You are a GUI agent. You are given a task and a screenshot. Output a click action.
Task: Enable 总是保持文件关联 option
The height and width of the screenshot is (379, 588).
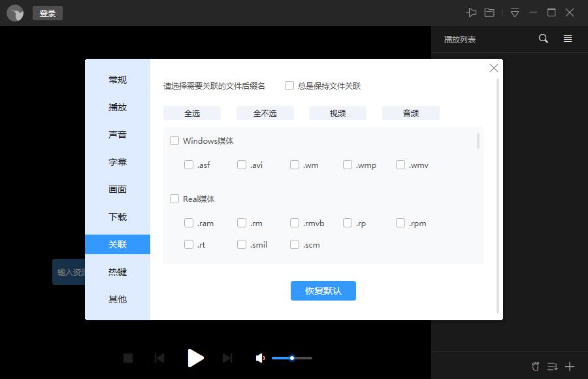click(289, 85)
